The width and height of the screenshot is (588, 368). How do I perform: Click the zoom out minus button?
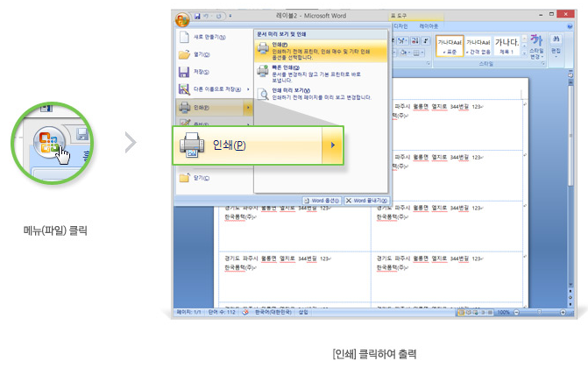click(x=516, y=313)
